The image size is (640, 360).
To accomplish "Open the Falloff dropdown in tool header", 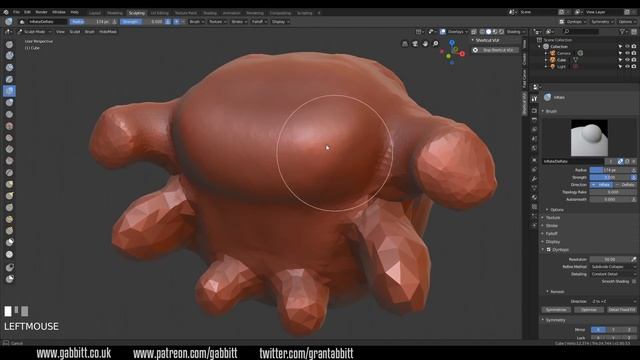I will [x=259, y=22].
